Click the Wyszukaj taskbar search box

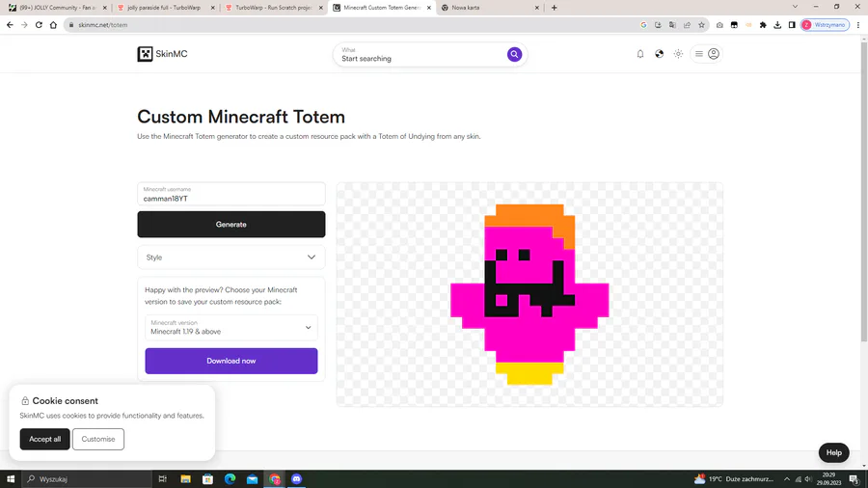coord(87,479)
